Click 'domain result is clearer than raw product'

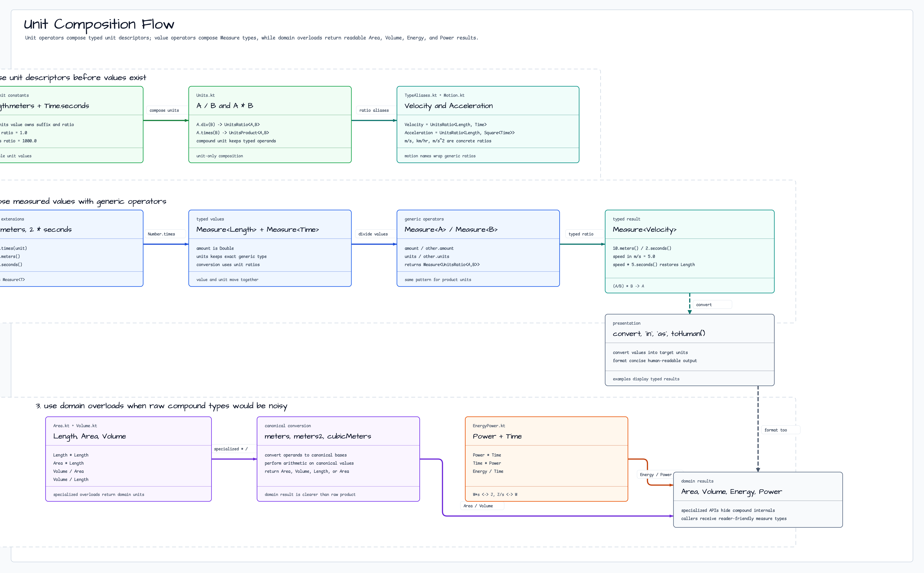tap(310, 495)
